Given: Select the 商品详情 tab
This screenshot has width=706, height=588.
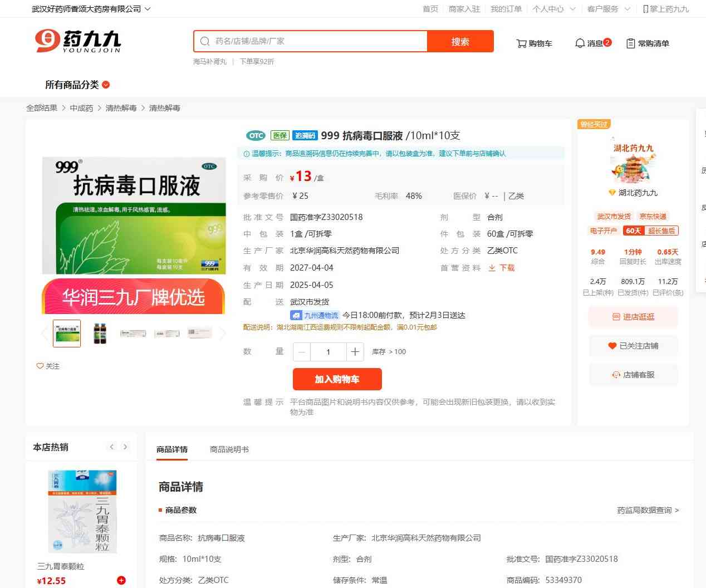Looking at the screenshot, I should coord(172,449).
